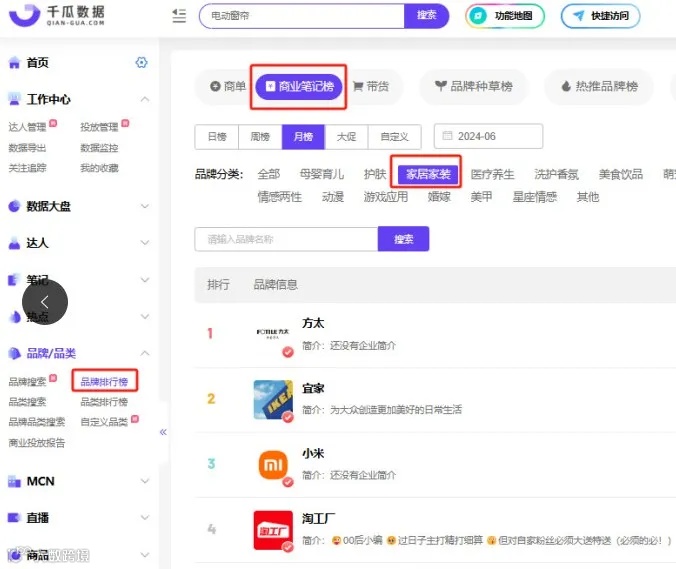This screenshot has width=676, height=569.
Task: Click the 功能地图 icon button
Action: pos(505,16)
